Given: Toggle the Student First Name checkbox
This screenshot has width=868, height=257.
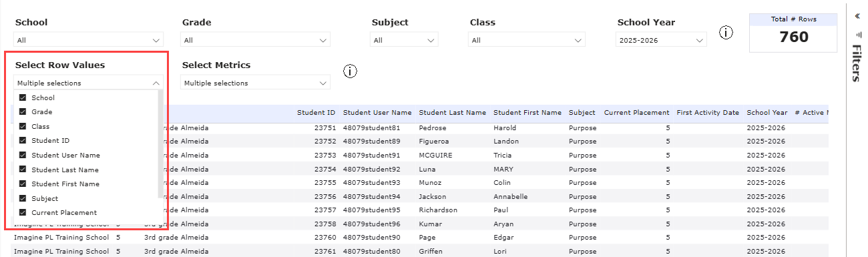Looking at the screenshot, I should [23, 184].
